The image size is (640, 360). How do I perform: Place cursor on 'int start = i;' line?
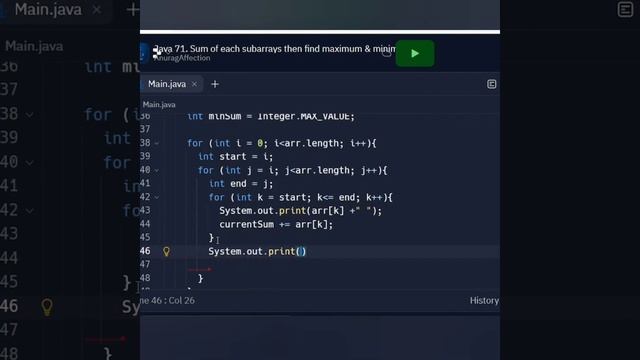coord(236,157)
